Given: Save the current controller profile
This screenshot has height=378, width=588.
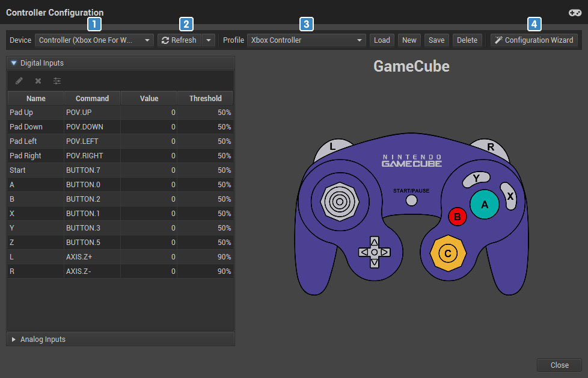Looking at the screenshot, I should 436,40.
